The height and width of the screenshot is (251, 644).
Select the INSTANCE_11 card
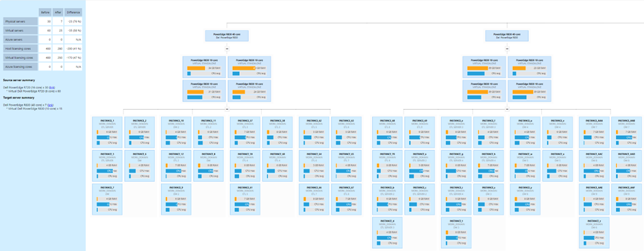(209, 132)
